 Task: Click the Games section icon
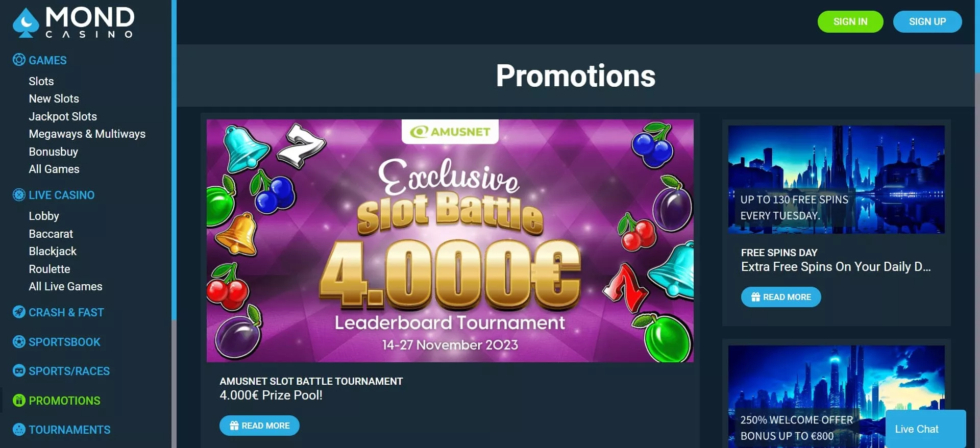coord(19,60)
